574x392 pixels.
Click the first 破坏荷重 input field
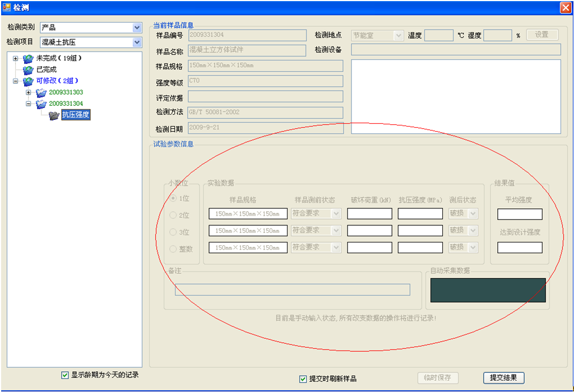pos(369,213)
